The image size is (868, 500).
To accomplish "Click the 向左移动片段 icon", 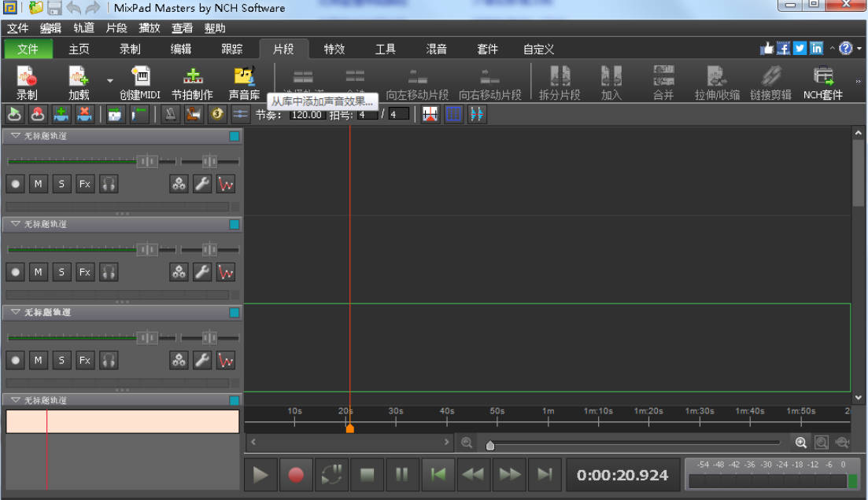I will 417,83.
